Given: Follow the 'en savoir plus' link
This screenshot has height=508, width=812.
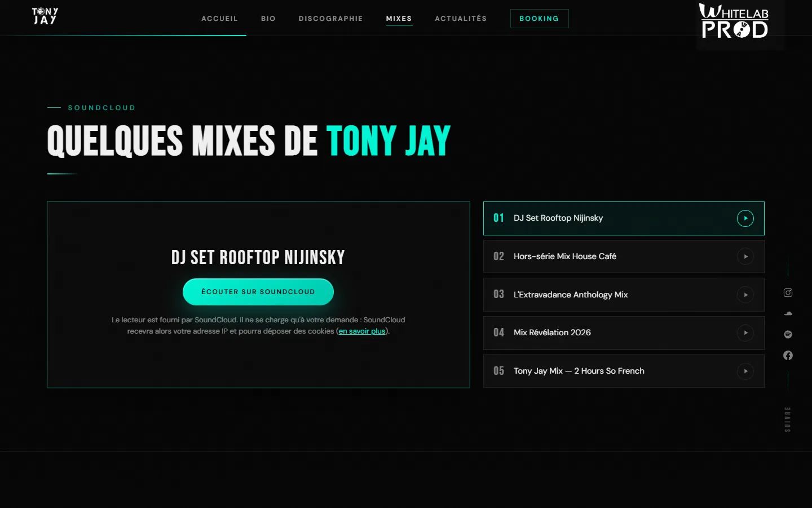Looking at the screenshot, I should tap(362, 331).
